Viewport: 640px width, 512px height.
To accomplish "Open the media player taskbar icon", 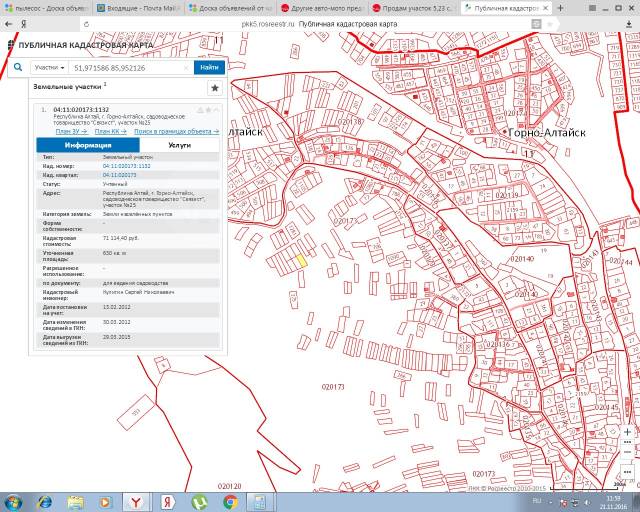I will click(x=105, y=503).
